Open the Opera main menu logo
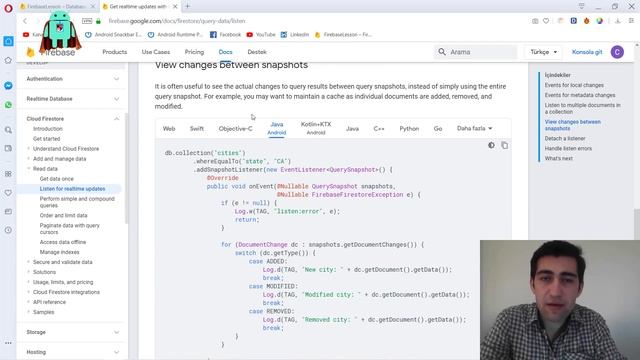 tap(8, 8)
